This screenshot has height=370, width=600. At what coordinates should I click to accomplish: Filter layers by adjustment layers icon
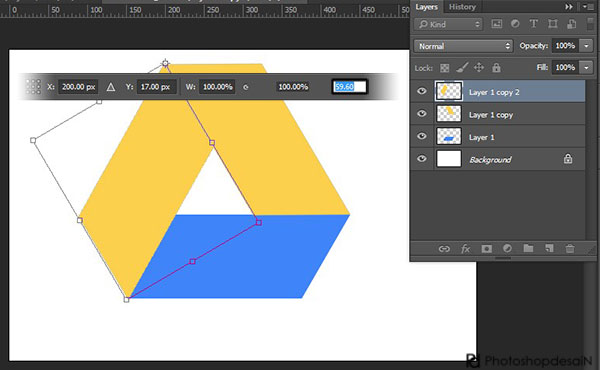515,24
